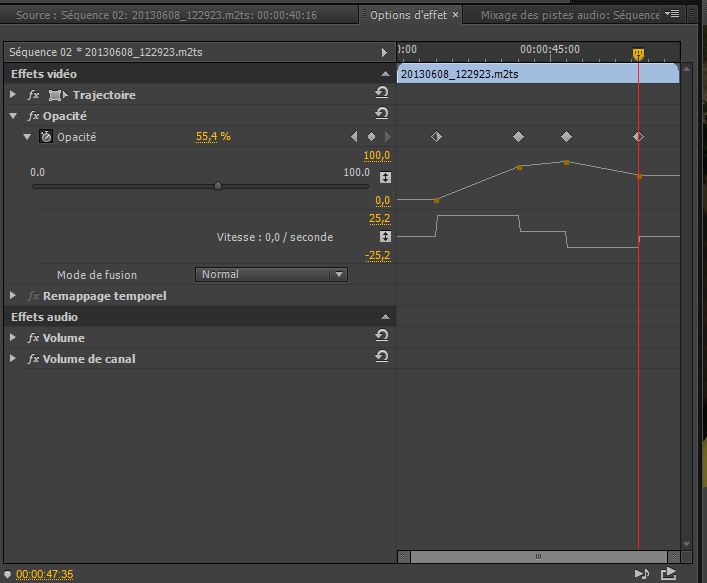Select the first opacity keyframe
Image resolution: width=707 pixels, height=583 pixels.
(x=436, y=136)
